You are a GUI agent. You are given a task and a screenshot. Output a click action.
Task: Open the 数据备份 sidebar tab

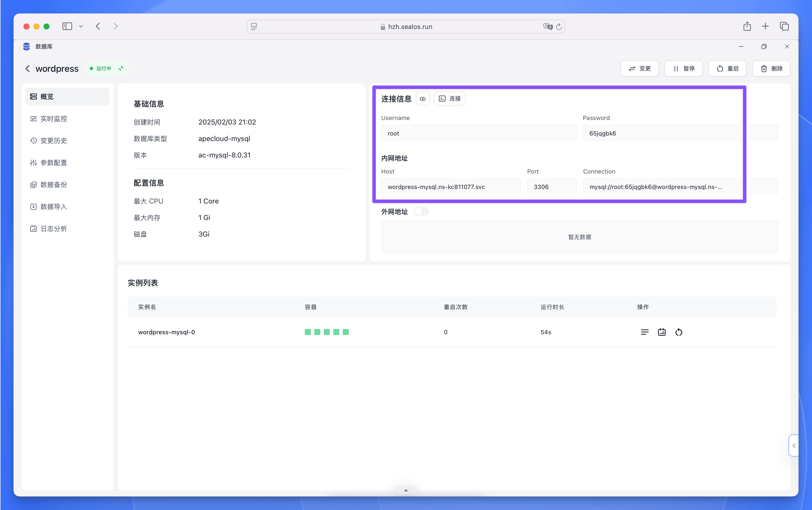[67, 184]
